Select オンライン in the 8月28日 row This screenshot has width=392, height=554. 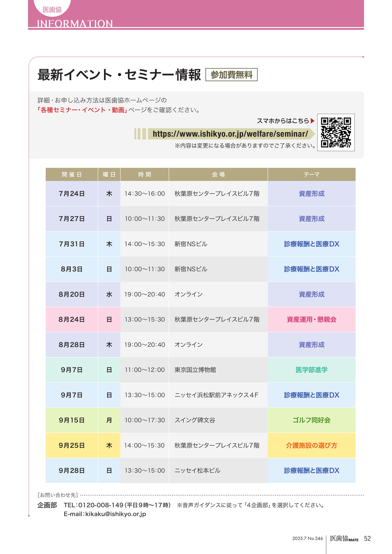(218, 345)
